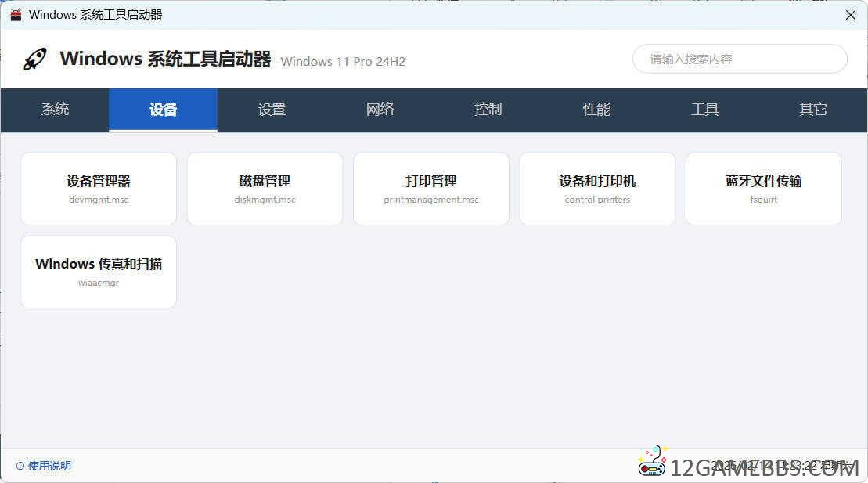Viewport: 868px width, 483px height.
Task: Click the rocket logo icon in the header
Action: [35, 59]
